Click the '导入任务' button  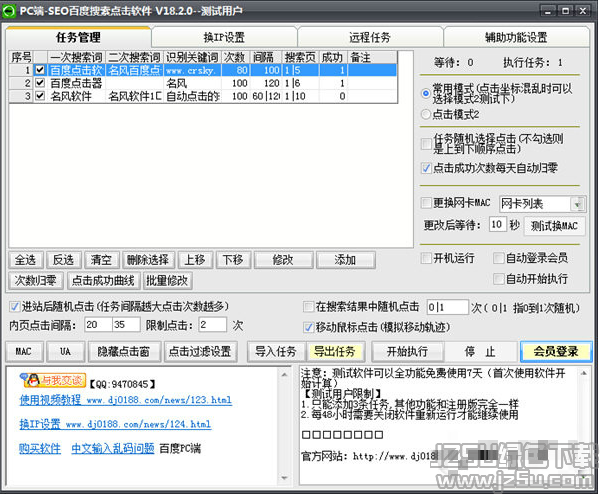click(275, 351)
